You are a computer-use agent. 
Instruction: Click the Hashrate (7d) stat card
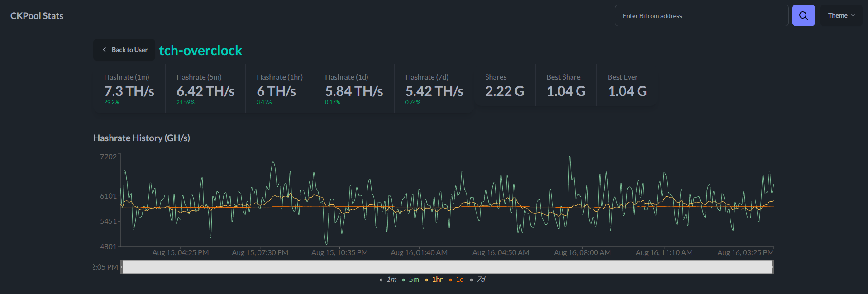pos(434,89)
